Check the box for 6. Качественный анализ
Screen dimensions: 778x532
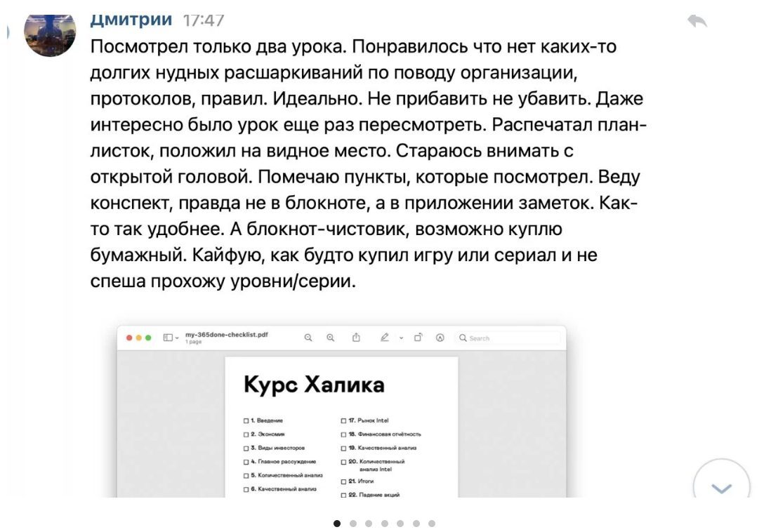pyautogui.click(x=246, y=489)
